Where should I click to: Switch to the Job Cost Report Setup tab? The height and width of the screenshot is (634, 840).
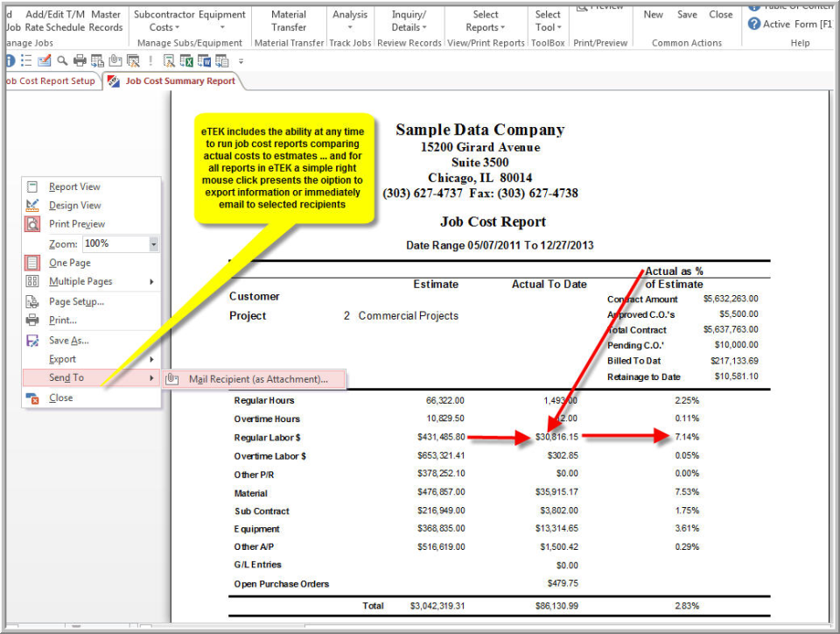tap(50, 81)
